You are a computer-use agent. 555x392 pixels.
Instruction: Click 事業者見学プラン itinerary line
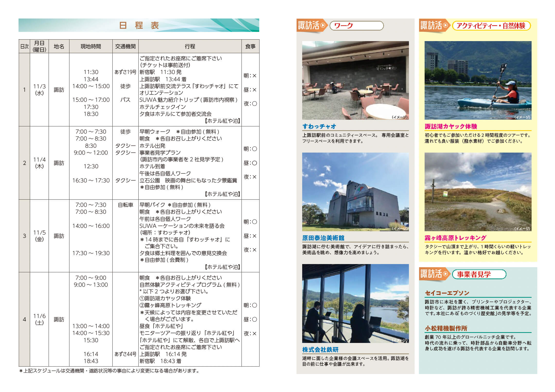click(x=160, y=153)
